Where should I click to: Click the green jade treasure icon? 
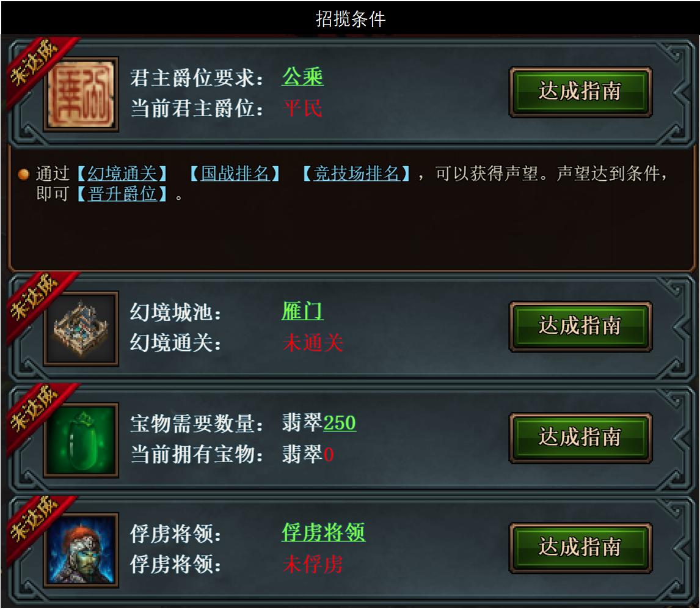click(81, 440)
